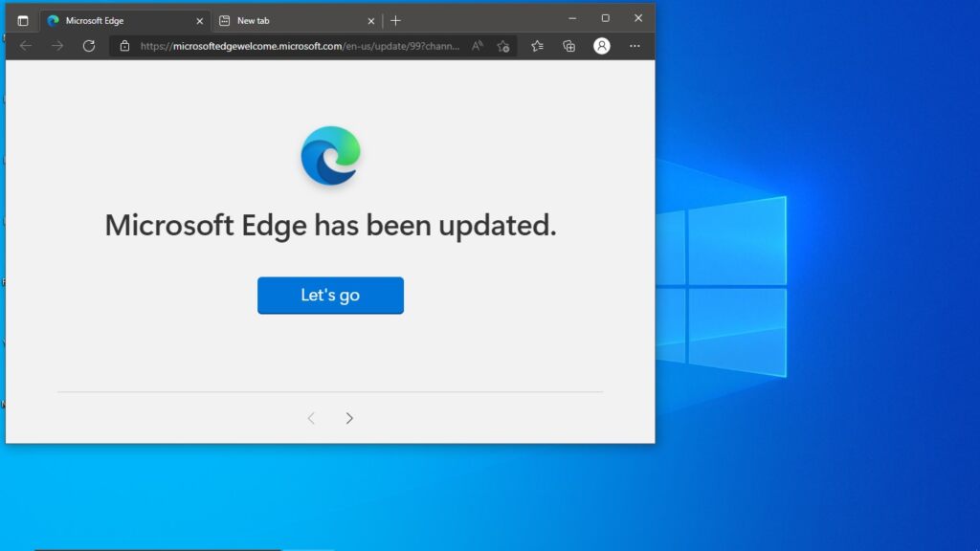Refresh the current page
The height and width of the screenshot is (551, 980).
tap(89, 46)
